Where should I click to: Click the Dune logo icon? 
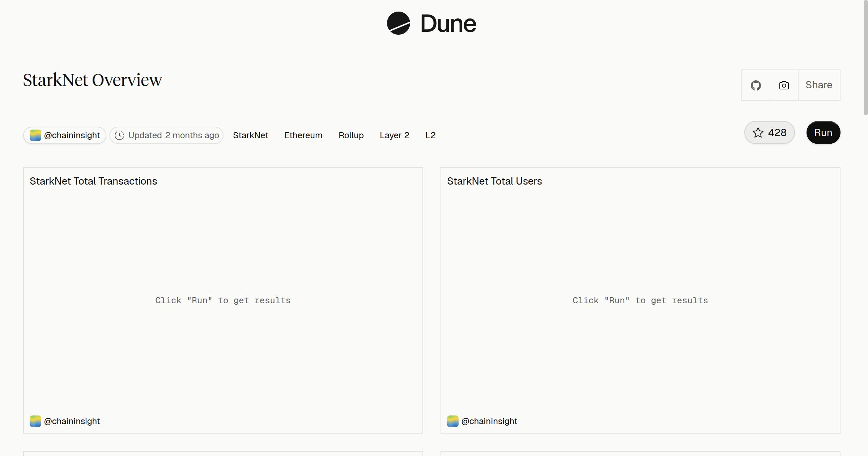click(x=398, y=23)
